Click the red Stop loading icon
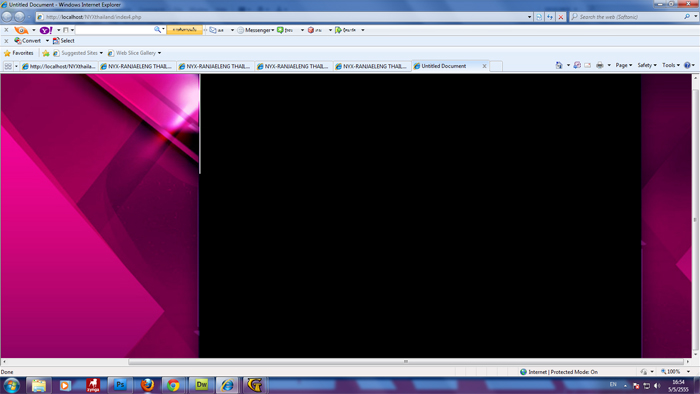This screenshot has width=700, height=394. click(561, 17)
